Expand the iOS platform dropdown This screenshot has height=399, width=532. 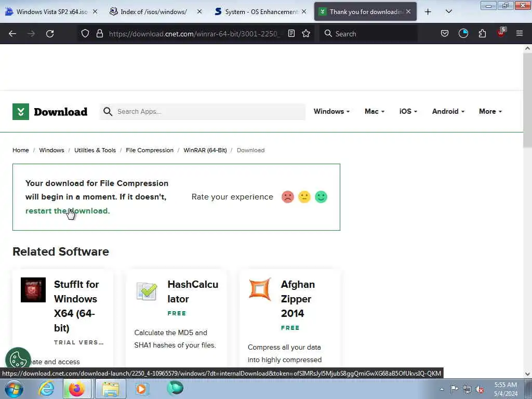pos(408,111)
